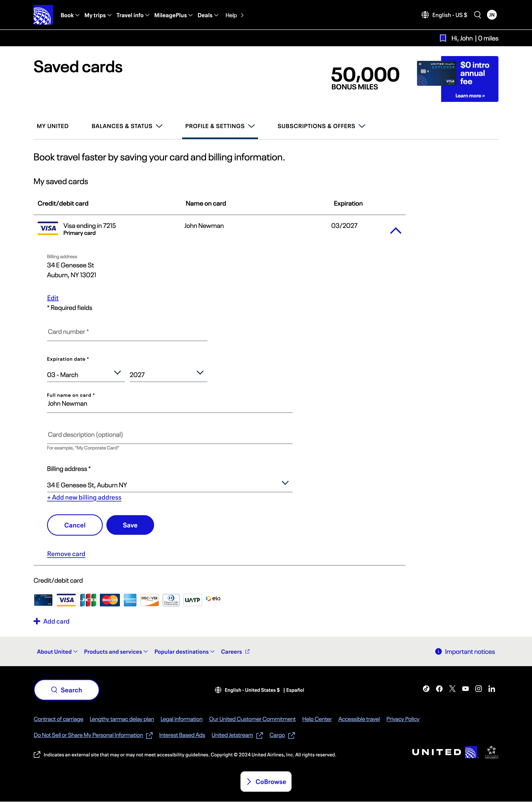The image size is (532, 802).
Task: Click Add new billing address
Action: point(84,497)
